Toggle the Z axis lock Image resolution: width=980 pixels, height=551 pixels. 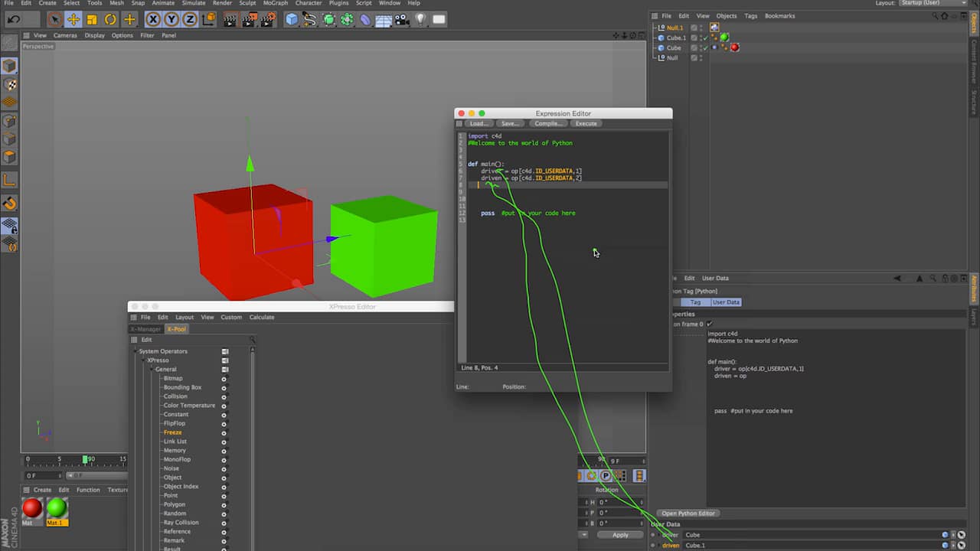(x=190, y=19)
